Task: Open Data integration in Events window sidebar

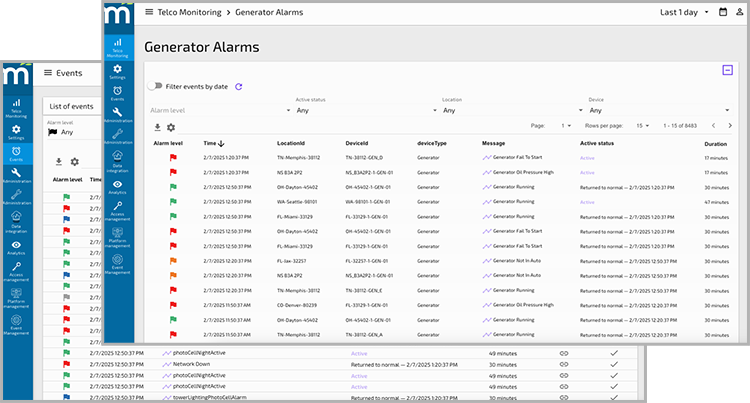Action: pyautogui.click(x=16, y=222)
